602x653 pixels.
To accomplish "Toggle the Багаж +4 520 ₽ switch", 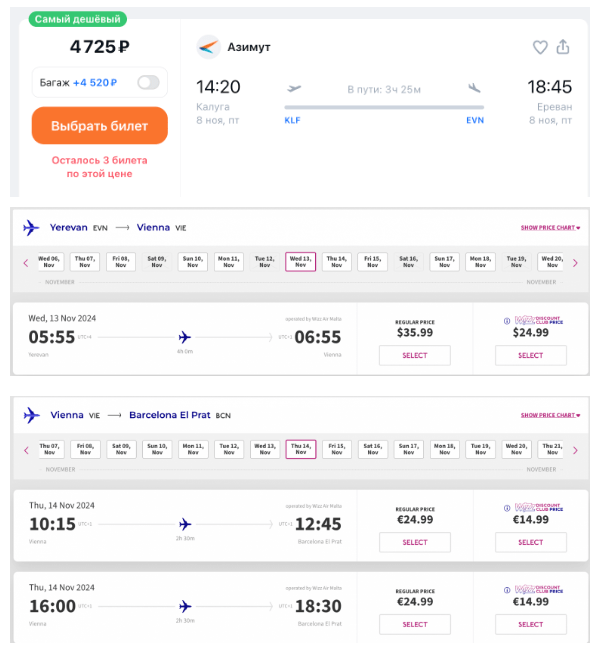I will click(x=149, y=82).
